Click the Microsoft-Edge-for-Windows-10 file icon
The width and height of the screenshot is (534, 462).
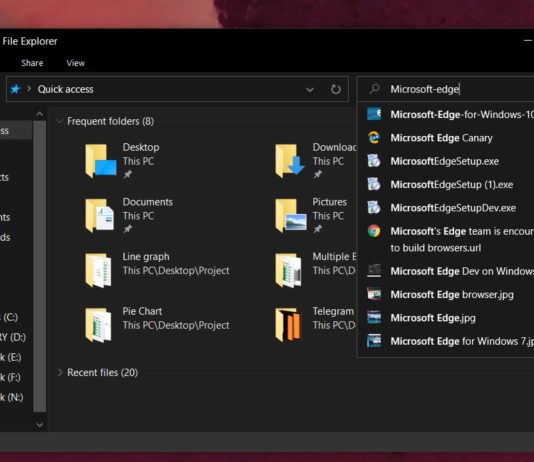[374, 114]
